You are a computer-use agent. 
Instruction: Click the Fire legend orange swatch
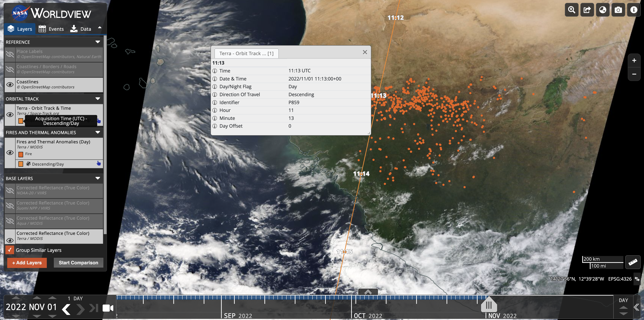pos(21,154)
